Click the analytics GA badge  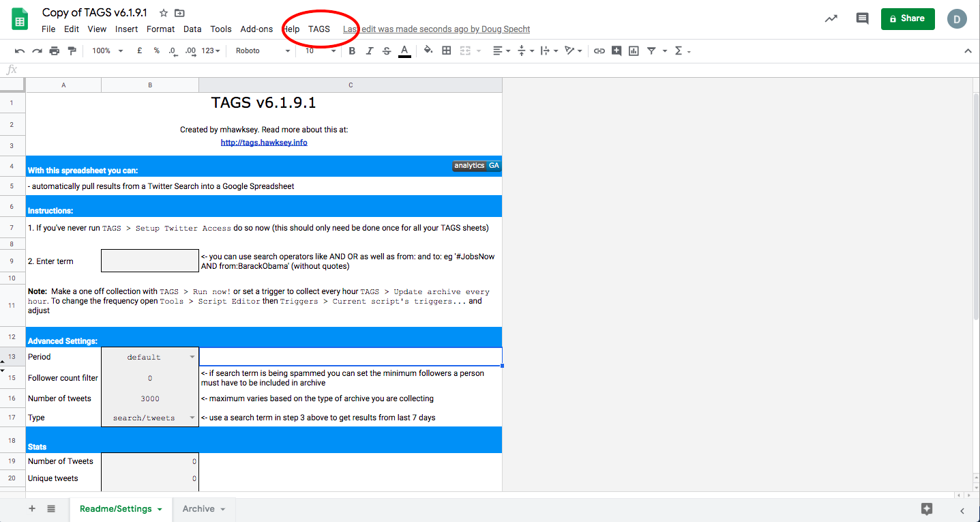pos(477,166)
